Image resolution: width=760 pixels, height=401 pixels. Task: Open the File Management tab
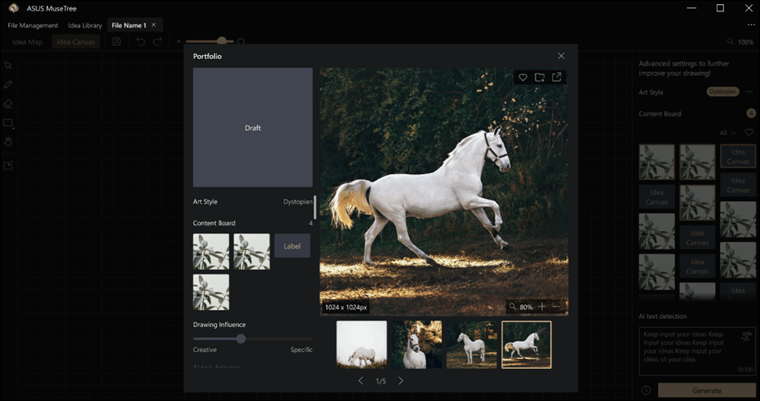point(32,25)
